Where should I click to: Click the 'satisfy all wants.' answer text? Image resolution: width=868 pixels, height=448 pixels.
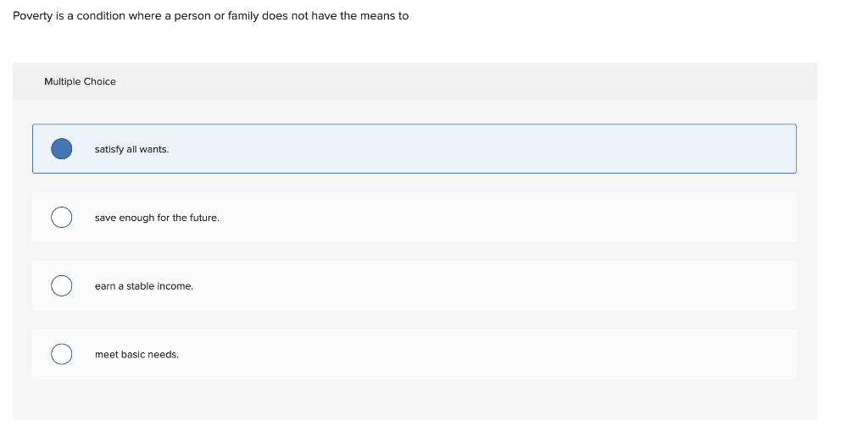coord(131,149)
